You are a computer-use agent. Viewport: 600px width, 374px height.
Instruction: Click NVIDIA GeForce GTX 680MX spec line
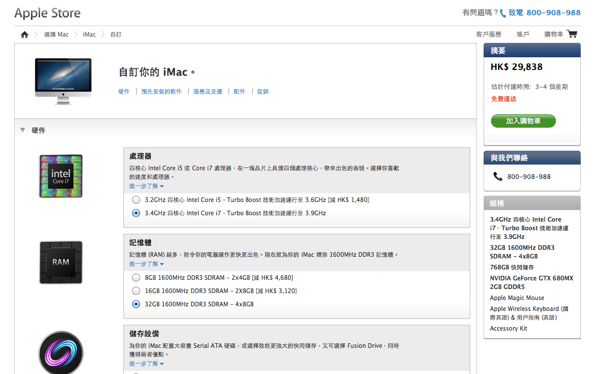532,283
